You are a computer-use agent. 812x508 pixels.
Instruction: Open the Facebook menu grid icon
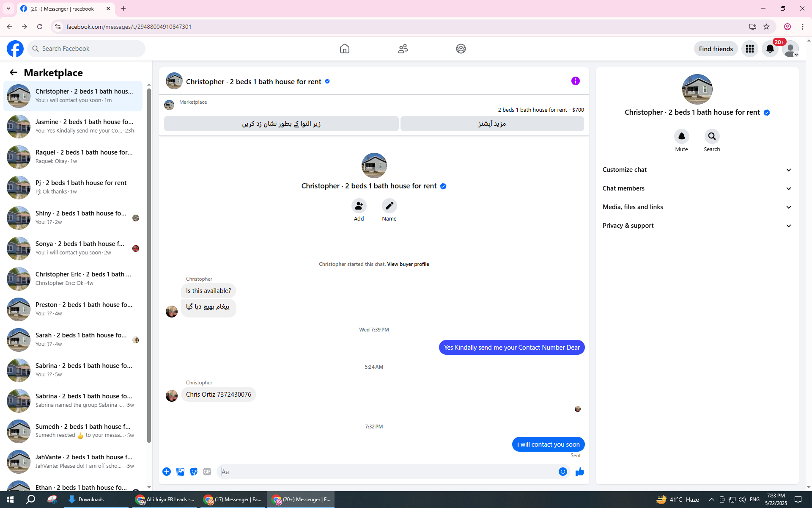750,49
